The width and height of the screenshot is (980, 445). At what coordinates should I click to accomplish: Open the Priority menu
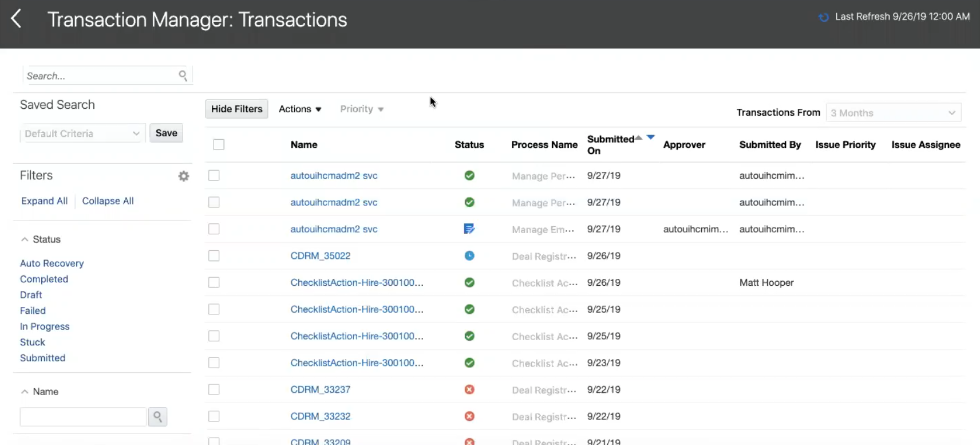click(362, 109)
